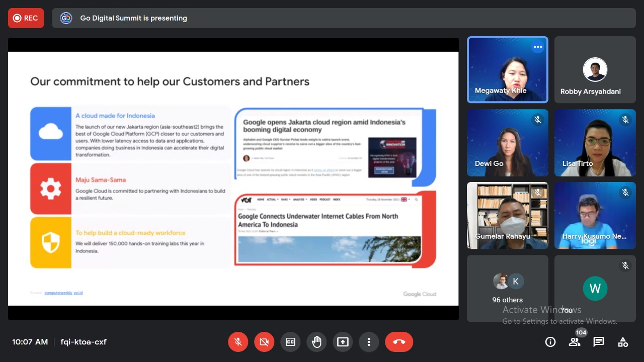Click the Go Digital Summit presenter logo
Viewport: 644px width, 362px height.
tap(66, 18)
